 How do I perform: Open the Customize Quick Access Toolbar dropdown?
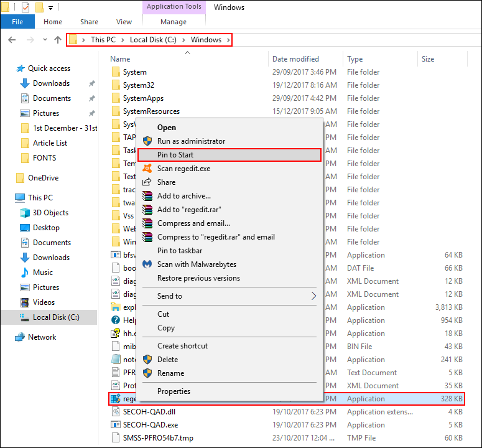coord(51,7)
